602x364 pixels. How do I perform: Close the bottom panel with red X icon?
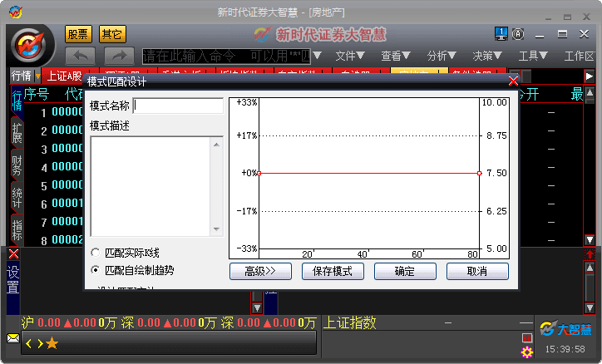click(13, 253)
